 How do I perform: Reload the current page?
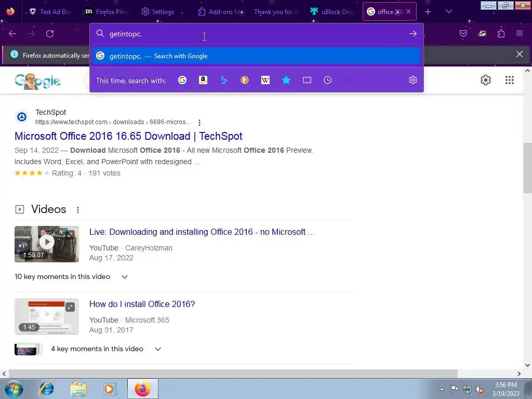pyautogui.click(x=50, y=34)
